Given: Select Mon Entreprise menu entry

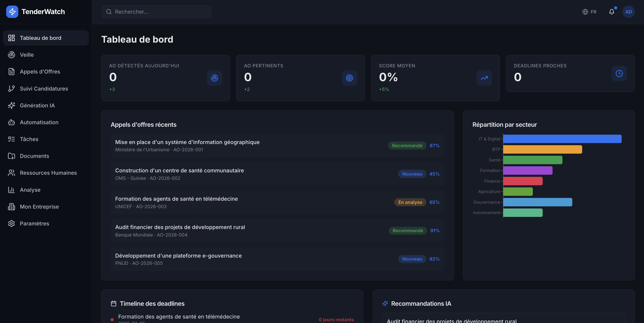Looking at the screenshot, I should [46, 207].
